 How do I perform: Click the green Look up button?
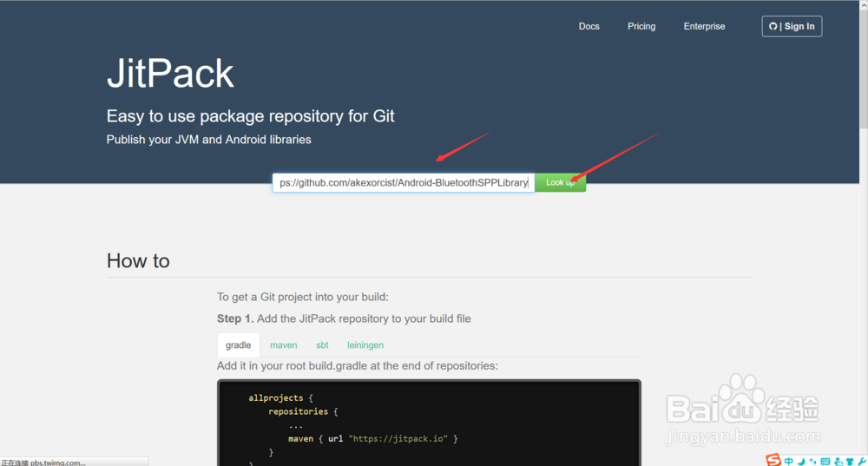click(560, 182)
